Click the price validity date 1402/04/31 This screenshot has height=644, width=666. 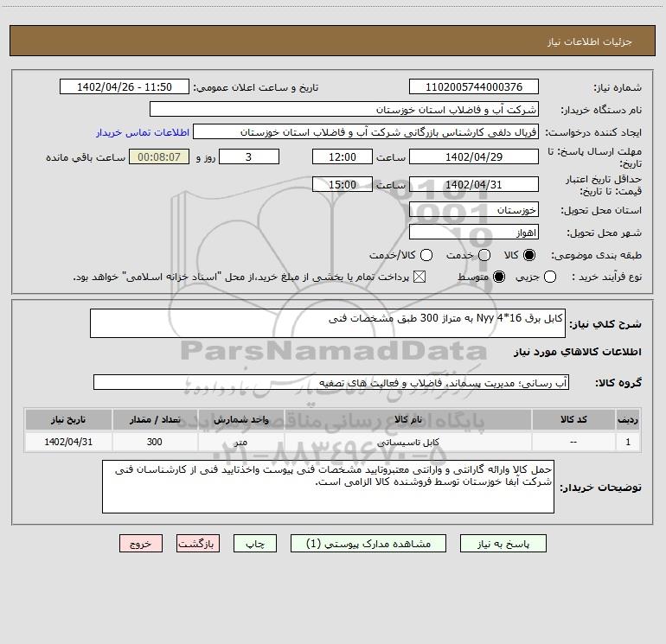tap(474, 184)
